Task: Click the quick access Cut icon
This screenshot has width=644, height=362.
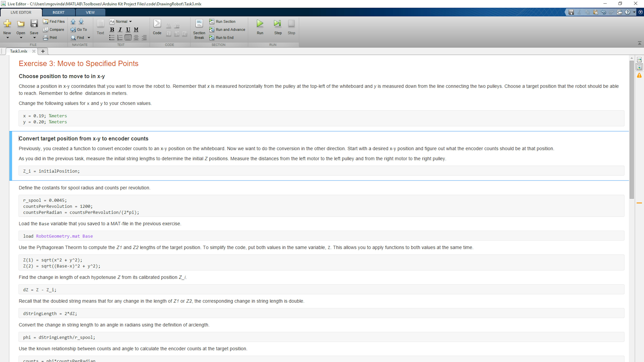Action: 579,12
